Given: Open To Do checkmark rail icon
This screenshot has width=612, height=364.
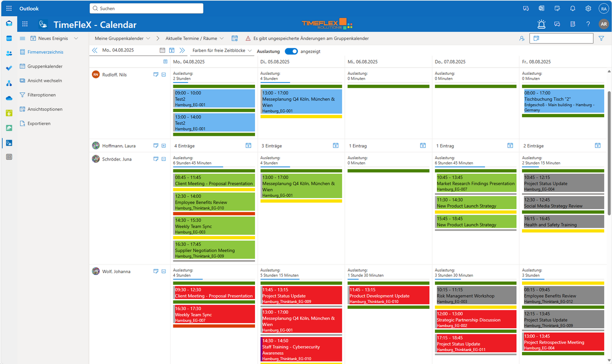Looking at the screenshot, I should 9,68.
